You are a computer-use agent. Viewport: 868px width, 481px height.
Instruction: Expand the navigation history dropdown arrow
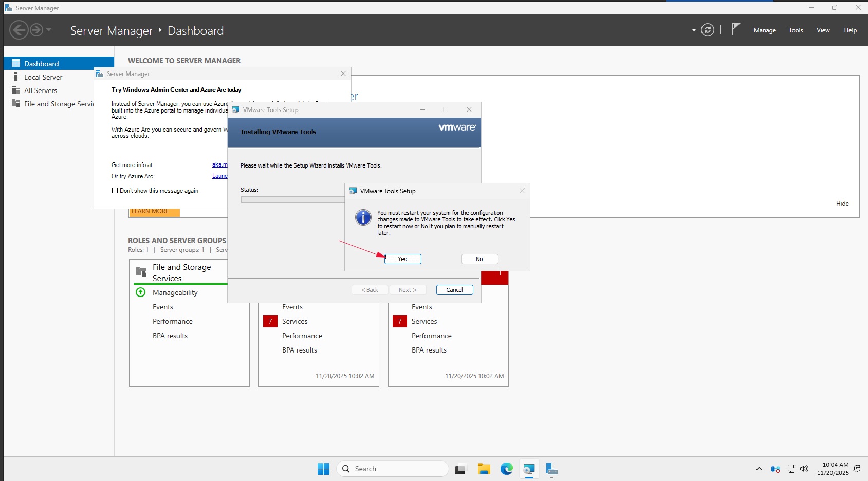tap(49, 30)
